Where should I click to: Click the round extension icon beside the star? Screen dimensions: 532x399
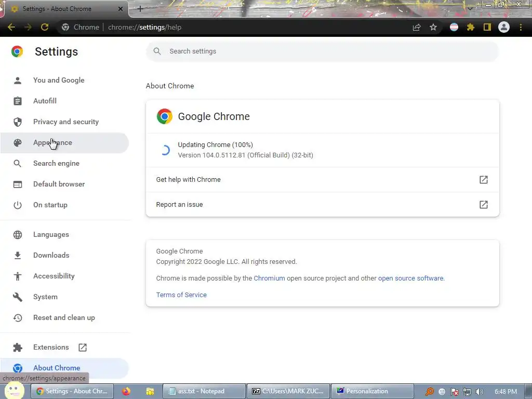[x=454, y=27]
